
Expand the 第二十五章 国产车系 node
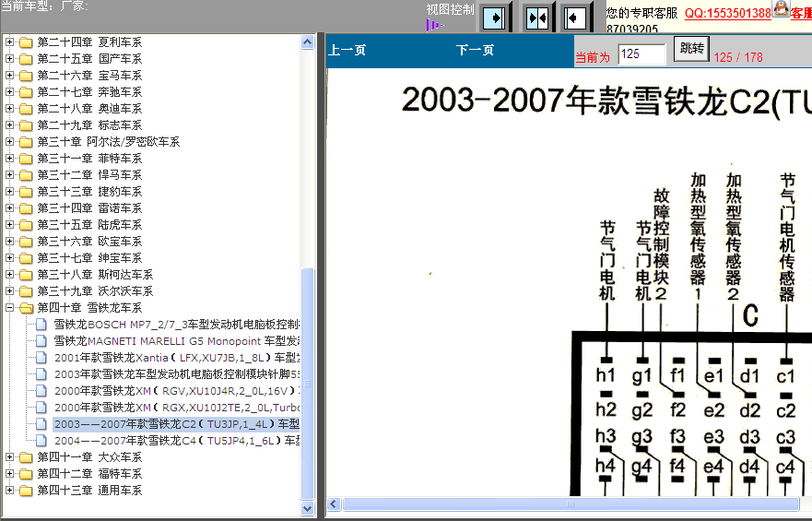9,58
